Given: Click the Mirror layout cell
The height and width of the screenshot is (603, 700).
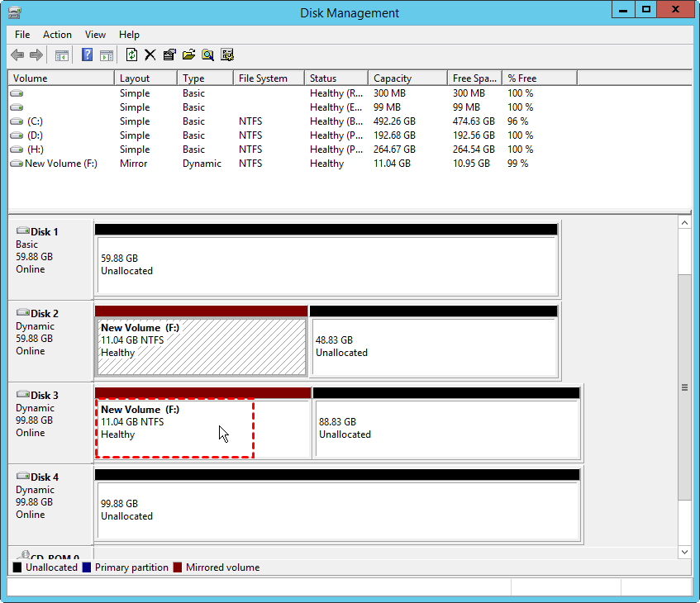Looking at the screenshot, I should [x=134, y=164].
